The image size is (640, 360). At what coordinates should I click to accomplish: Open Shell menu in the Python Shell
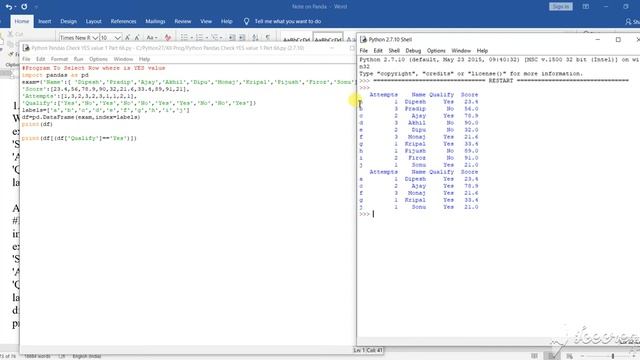click(394, 51)
